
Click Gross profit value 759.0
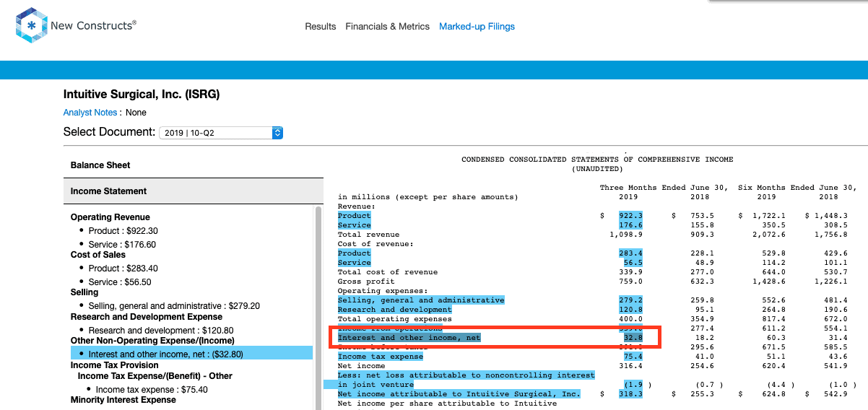[x=630, y=282]
